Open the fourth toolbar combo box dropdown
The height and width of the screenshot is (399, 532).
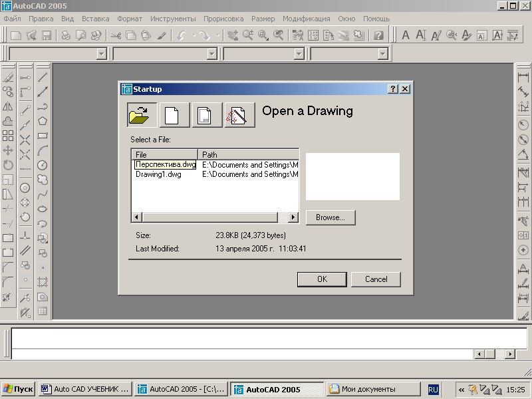click(x=383, y=54)
